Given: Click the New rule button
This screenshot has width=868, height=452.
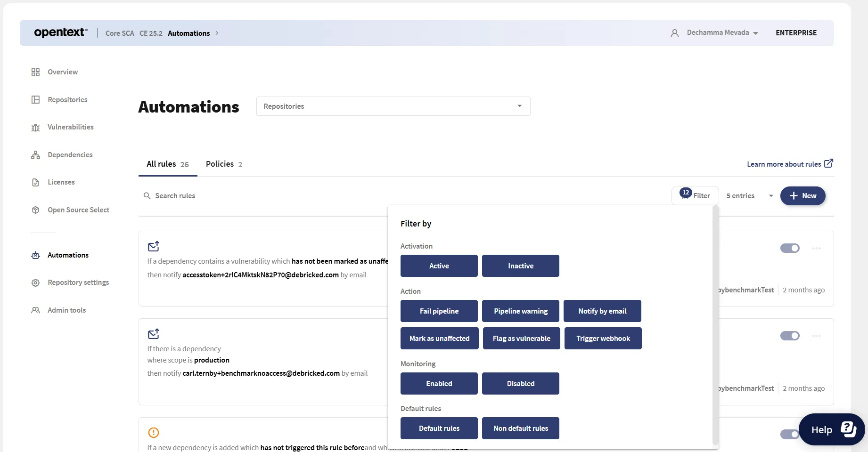Looking at the screenshot, I should [x=802, y=196].
